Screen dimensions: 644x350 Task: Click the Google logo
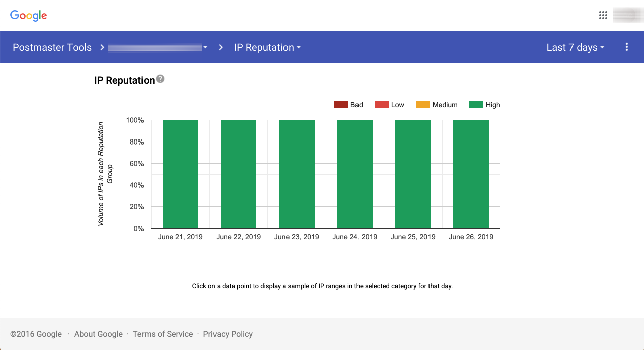(x=28, y=15)
